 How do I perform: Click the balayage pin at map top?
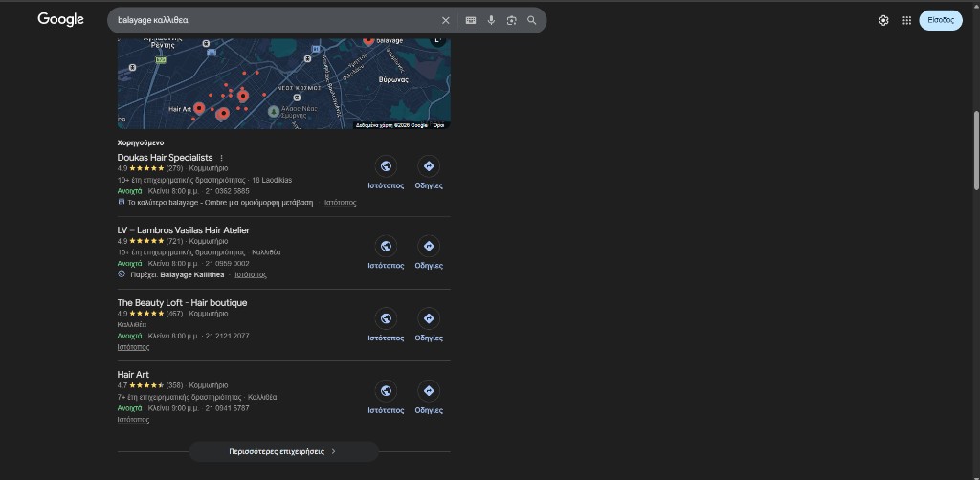368,40
